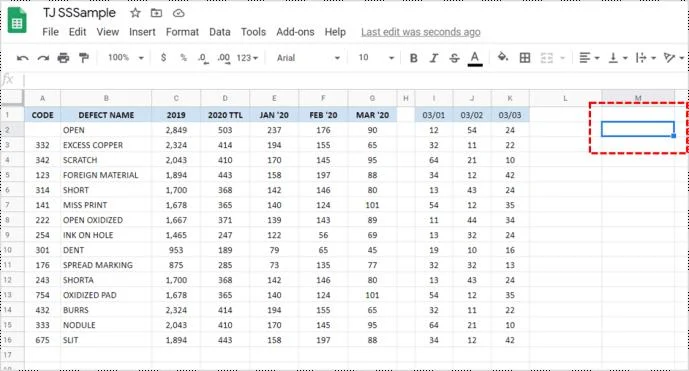Open horizontal align dropdown

[x=589, y=58]
